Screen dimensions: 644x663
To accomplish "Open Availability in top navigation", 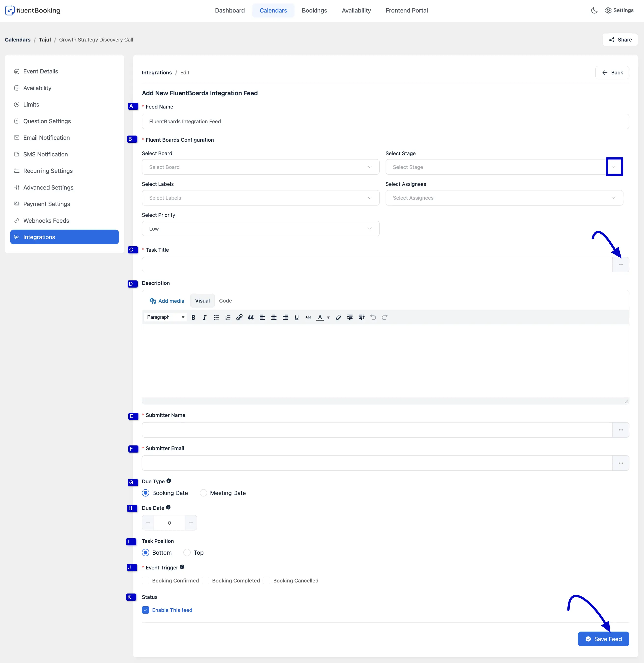I will click(356, 11).
